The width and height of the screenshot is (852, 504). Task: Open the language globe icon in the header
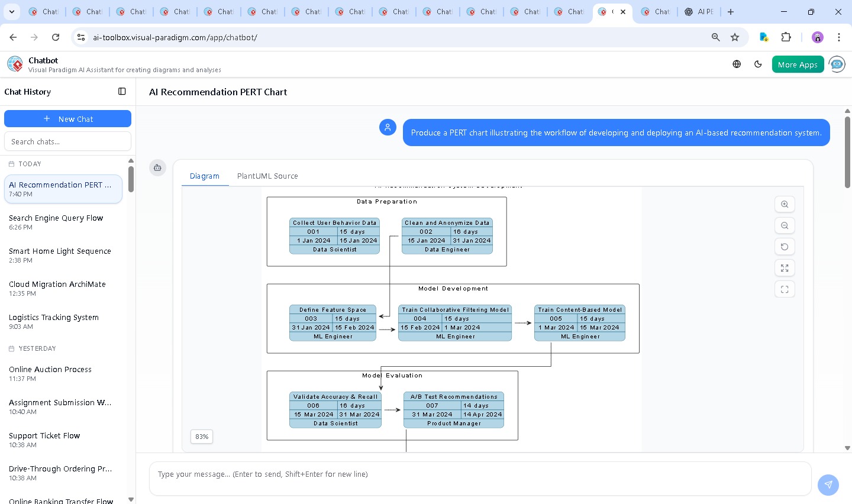[737, 64]
